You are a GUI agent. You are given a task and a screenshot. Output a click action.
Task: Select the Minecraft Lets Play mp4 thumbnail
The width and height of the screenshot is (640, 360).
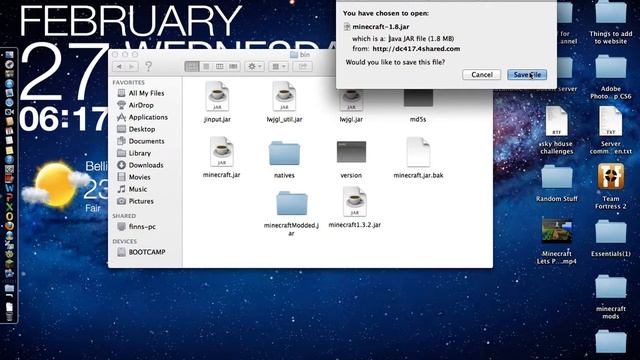(x=556, y=231)
